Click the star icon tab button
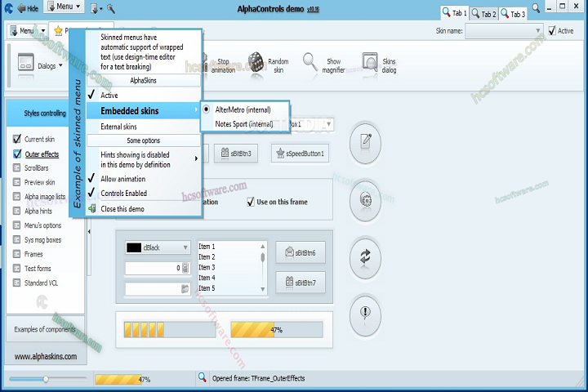The height and width of the screenshot is (392, 588). [x=58, y=31]
